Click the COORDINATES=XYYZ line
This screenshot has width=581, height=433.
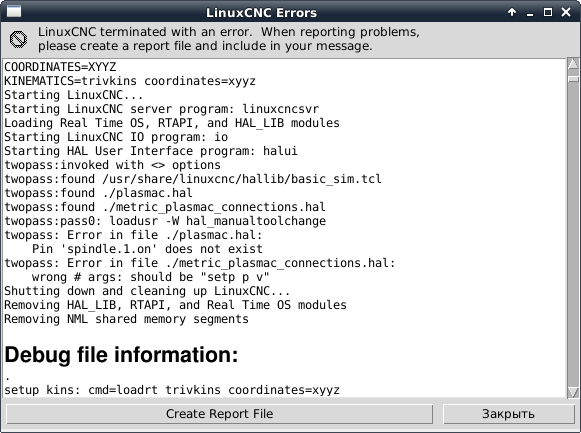[x=60, y=67]
